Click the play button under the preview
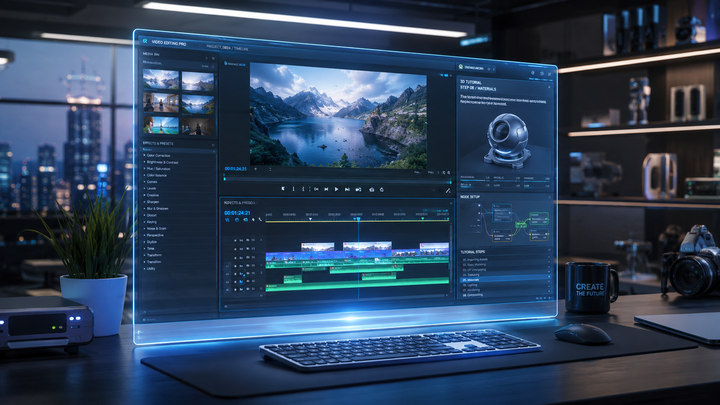Viewport: 720px width, 405px height. tap(337, 189)
